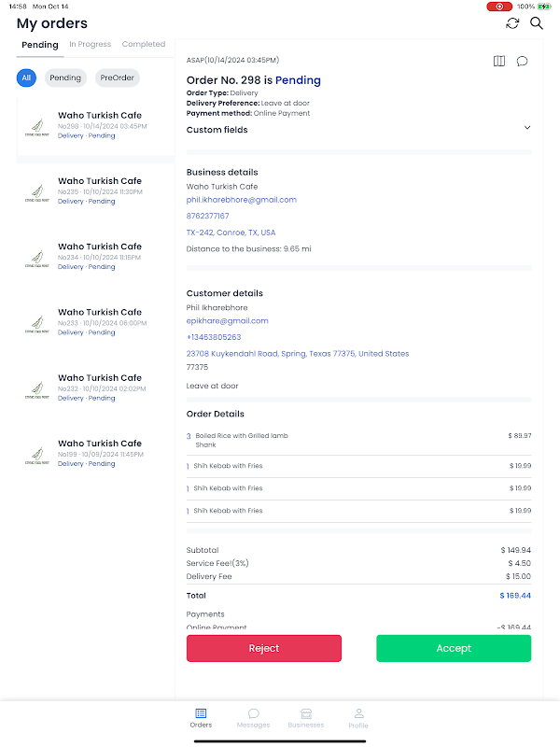Switch to the In Progress tab
The image size is (560, 747).
(90, 44)
